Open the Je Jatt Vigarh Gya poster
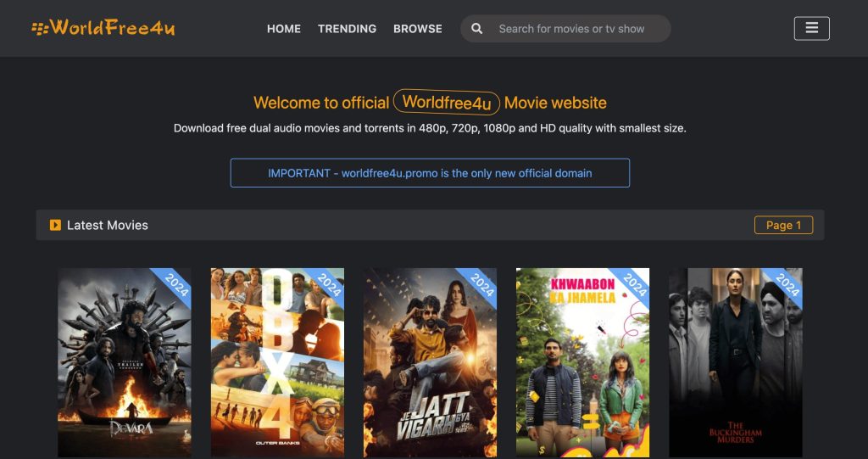 click(x=430, y=362)
